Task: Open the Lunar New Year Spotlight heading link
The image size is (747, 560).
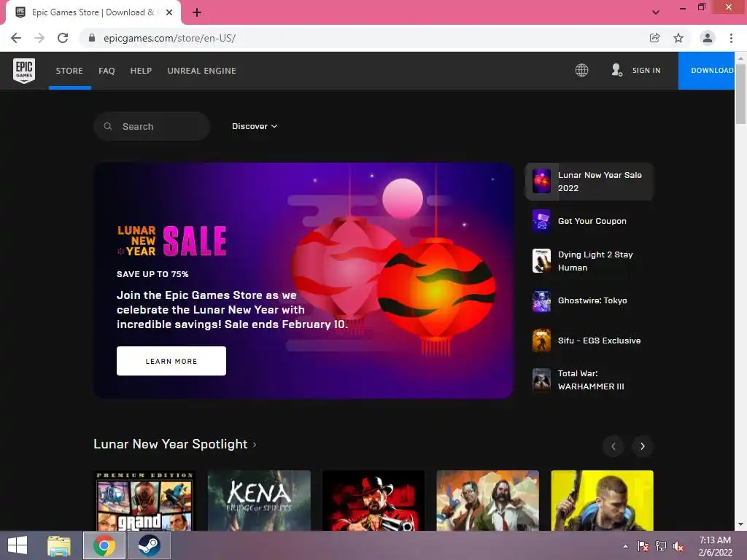Action: pyautogui.click(x=175, y=444)
